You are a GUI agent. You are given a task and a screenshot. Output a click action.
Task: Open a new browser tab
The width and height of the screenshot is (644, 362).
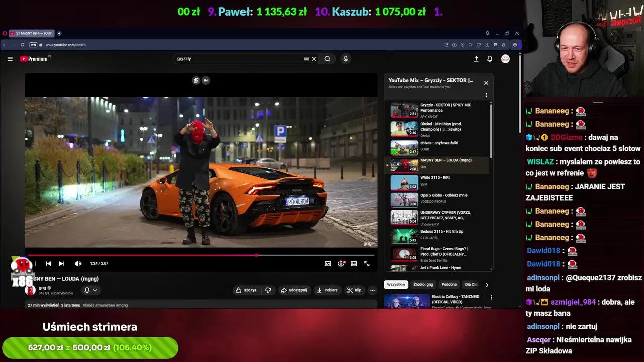(x=59, y=33)
